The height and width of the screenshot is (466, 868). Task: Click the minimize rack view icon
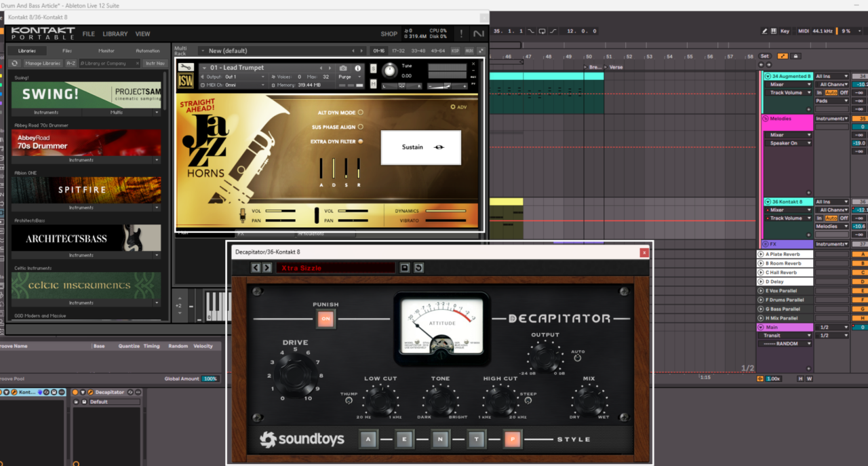click(481, 51)
